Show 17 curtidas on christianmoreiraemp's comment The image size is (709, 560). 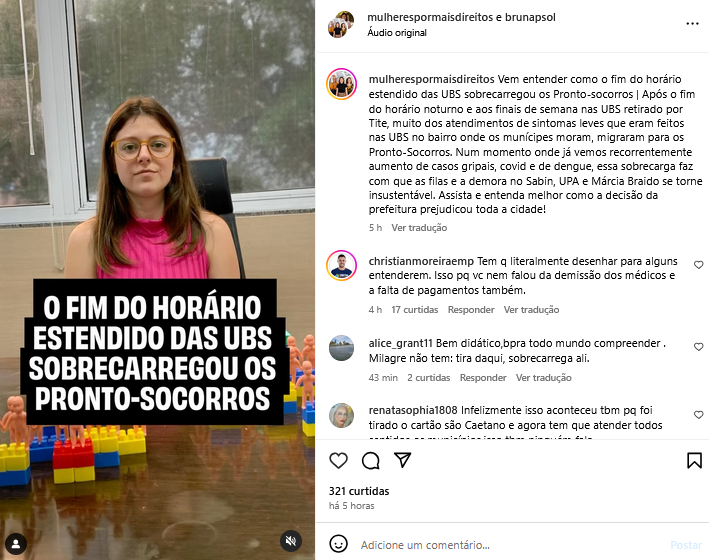(415, 310)
